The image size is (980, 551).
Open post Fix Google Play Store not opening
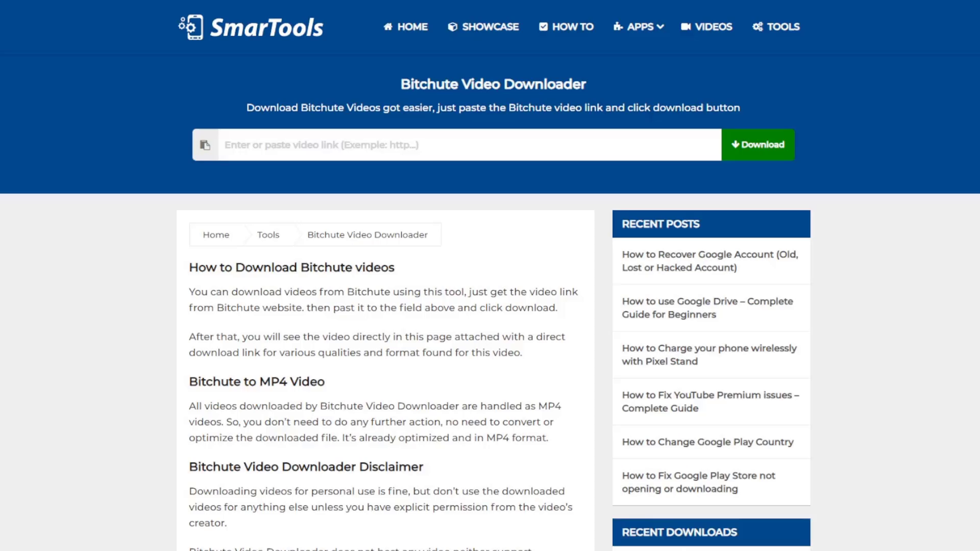(x=698, y=482)
